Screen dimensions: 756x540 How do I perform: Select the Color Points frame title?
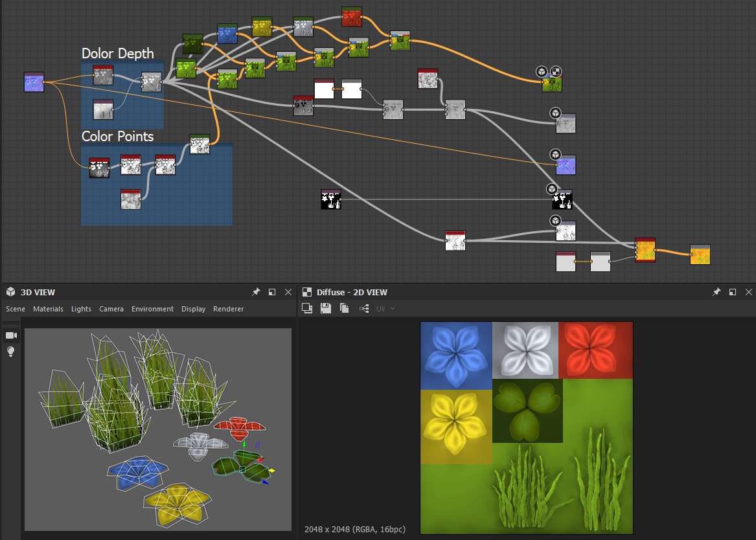coord(117,137)
